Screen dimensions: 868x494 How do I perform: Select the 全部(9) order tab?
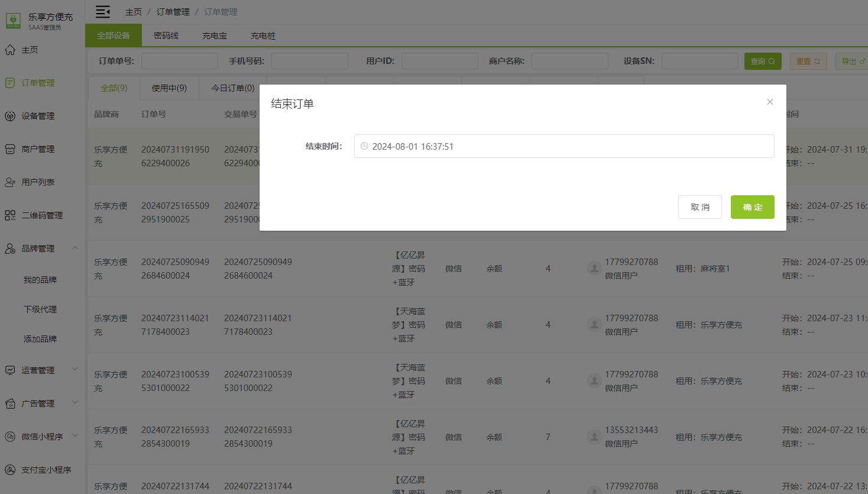point(114,88)
